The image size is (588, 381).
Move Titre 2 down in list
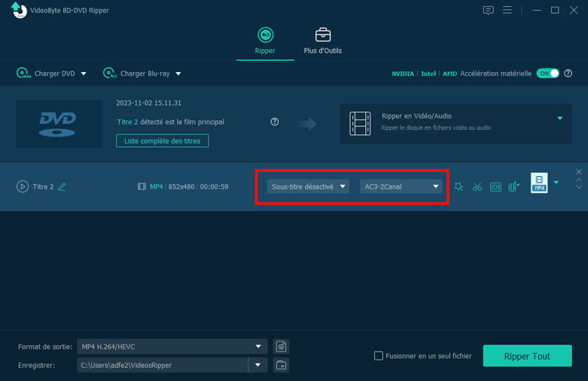point(579,187)
